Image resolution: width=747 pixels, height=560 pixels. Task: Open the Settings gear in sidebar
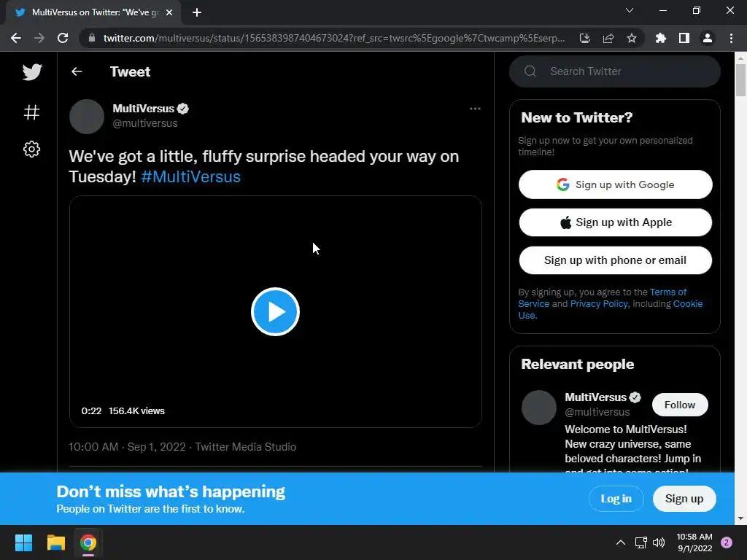click(31, 149)
